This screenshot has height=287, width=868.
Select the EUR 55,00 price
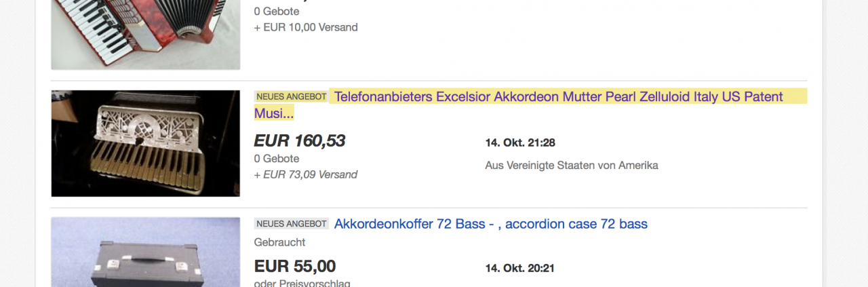295,267
